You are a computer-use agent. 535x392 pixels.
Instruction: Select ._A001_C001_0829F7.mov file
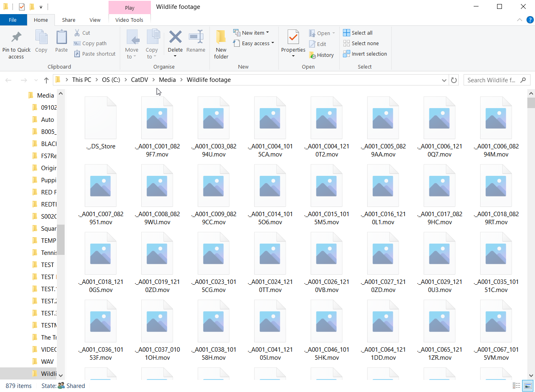pyautogui.click(x=157, y=127)
